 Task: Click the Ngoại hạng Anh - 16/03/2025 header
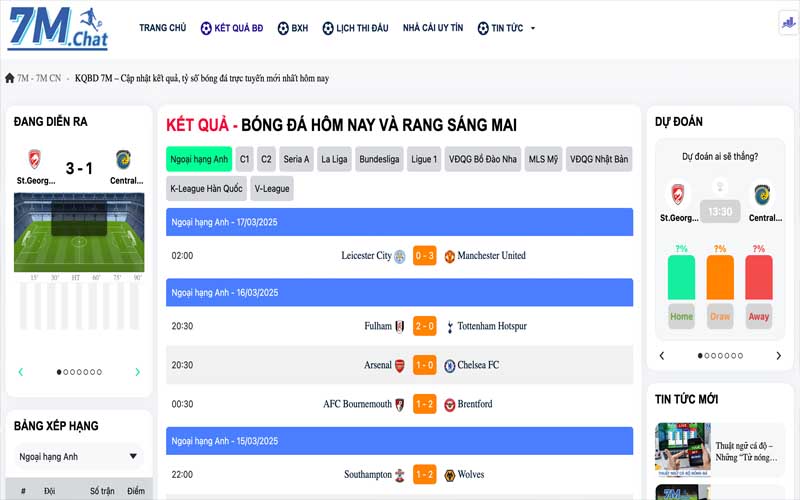click(399, 292)
